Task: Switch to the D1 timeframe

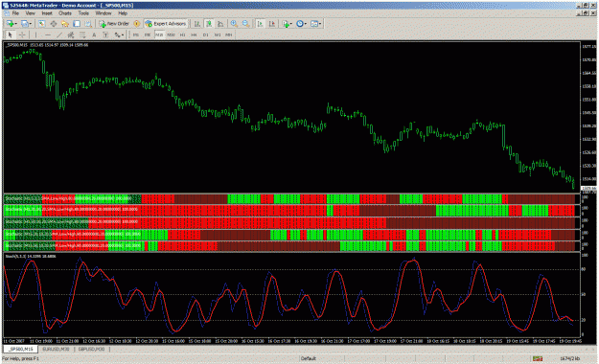Action: pyautogui.click(x=205, y=35)
